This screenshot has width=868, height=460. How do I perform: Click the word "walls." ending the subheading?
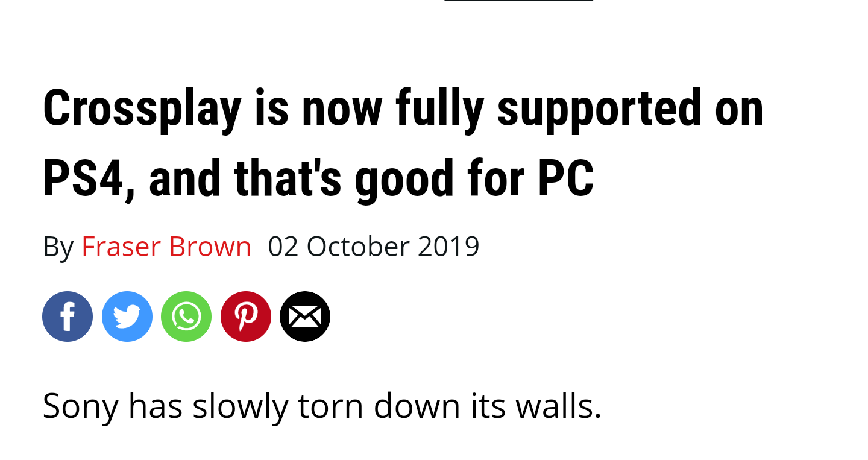pyautogui.click(x=558, y=405)
